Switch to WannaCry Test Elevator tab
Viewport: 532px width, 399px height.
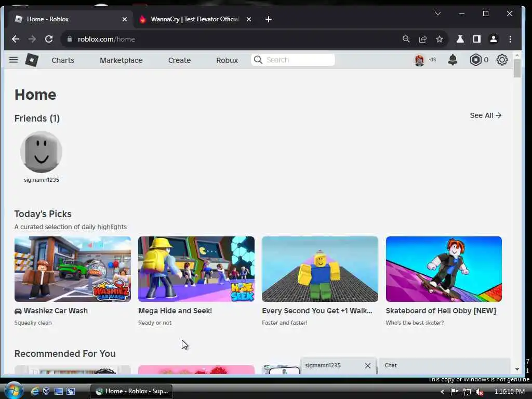click(x=195, y=19)
